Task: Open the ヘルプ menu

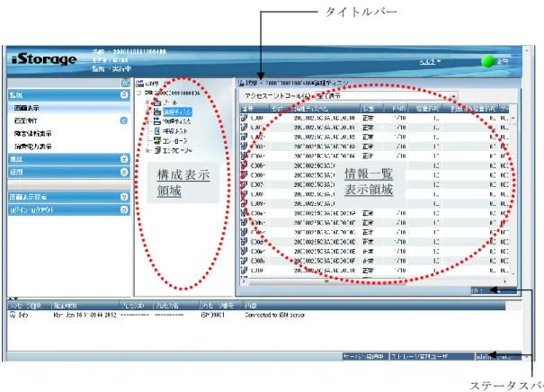Action: [x=430, y=61]
